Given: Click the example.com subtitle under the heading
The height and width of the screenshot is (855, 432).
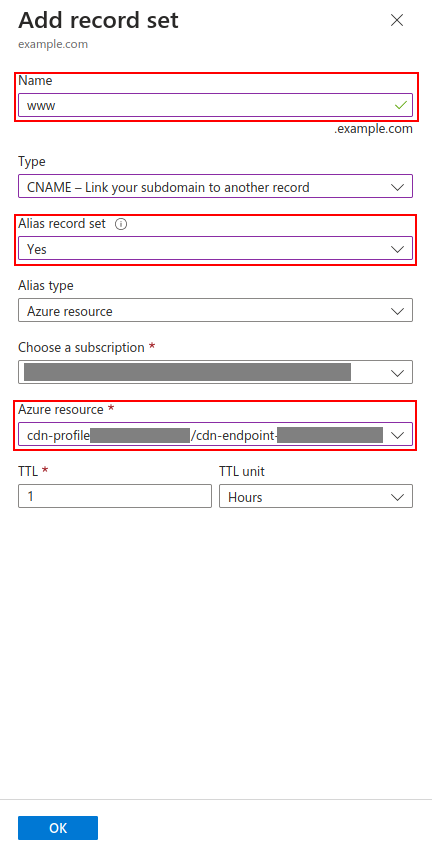Looking at the screenshot, I should 53,44.
